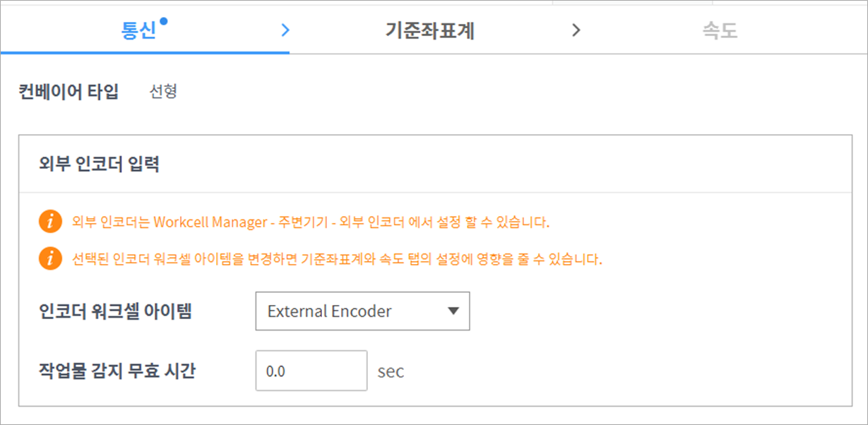Select the grayed-out 속도 tab
This screenshot has width=868, height=425.
coord(720,31)
